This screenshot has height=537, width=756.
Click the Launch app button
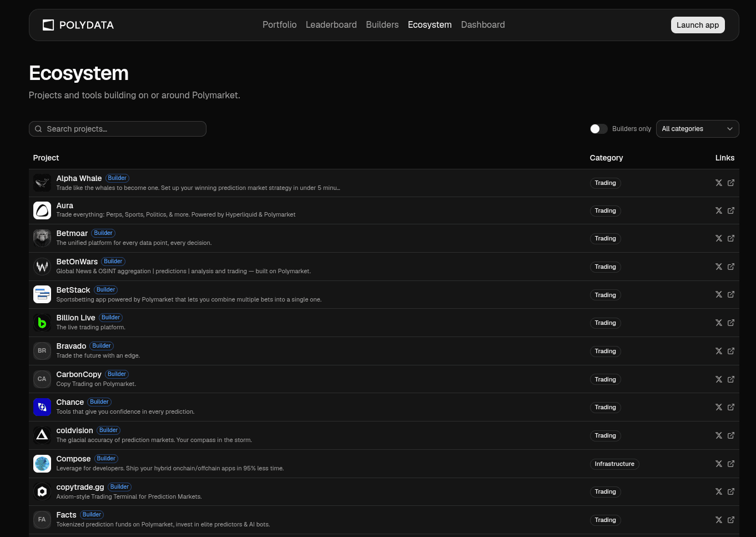pyautogui.click(x=698, y=25)
